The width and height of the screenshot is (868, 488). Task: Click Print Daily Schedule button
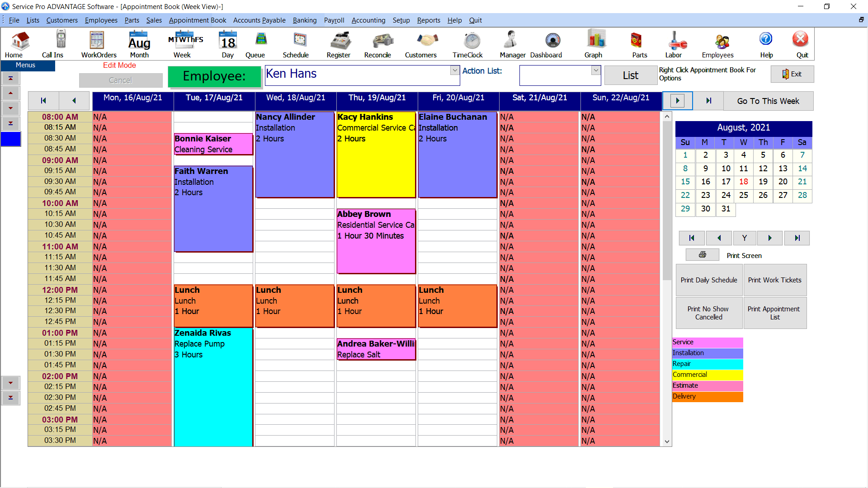[x=709, y=280]
